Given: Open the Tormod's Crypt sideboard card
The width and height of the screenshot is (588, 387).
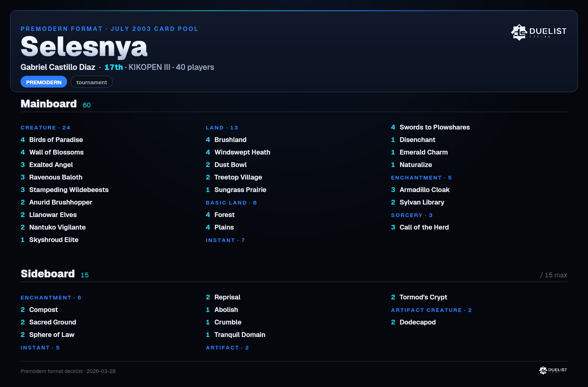Looking at the screenshot, I should pos(419,297).
